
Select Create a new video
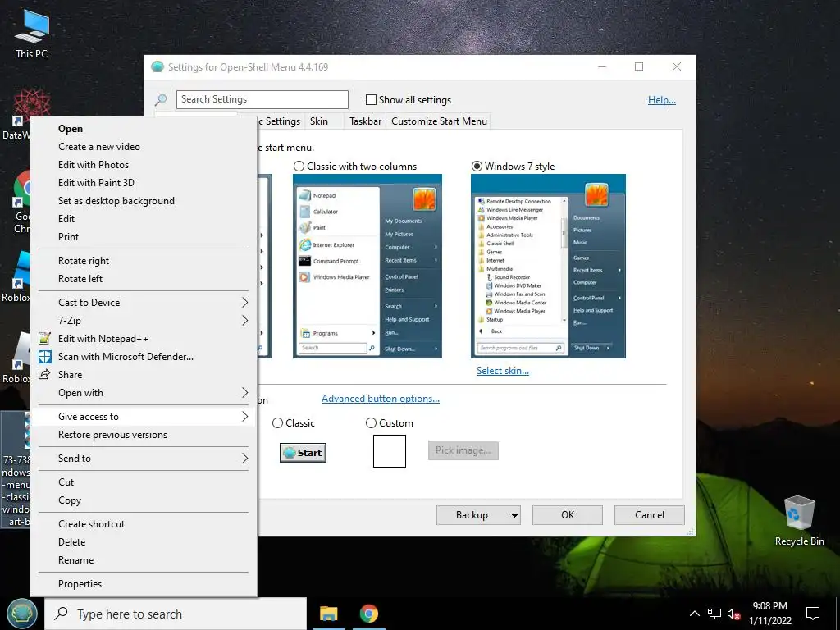pos(144,147)
